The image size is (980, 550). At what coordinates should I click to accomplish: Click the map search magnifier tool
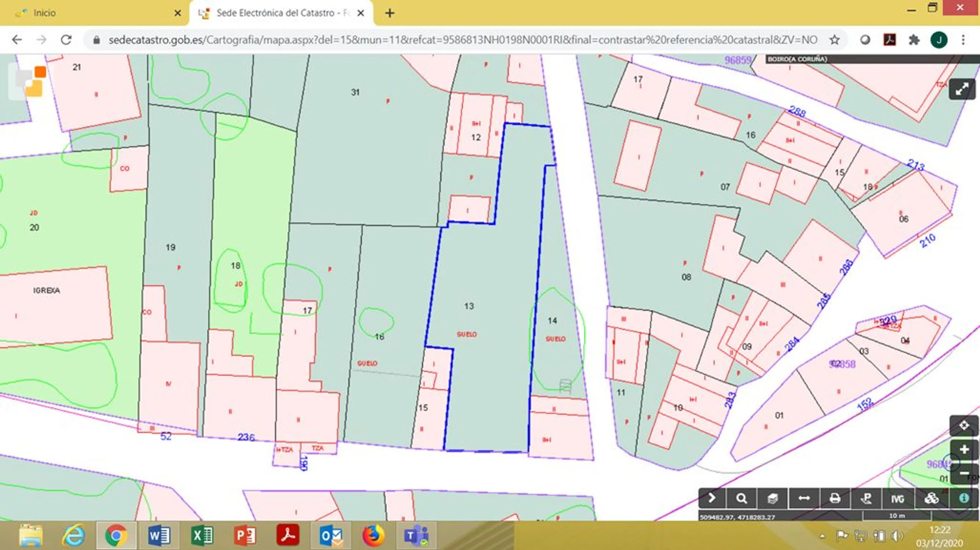[741, 498]
